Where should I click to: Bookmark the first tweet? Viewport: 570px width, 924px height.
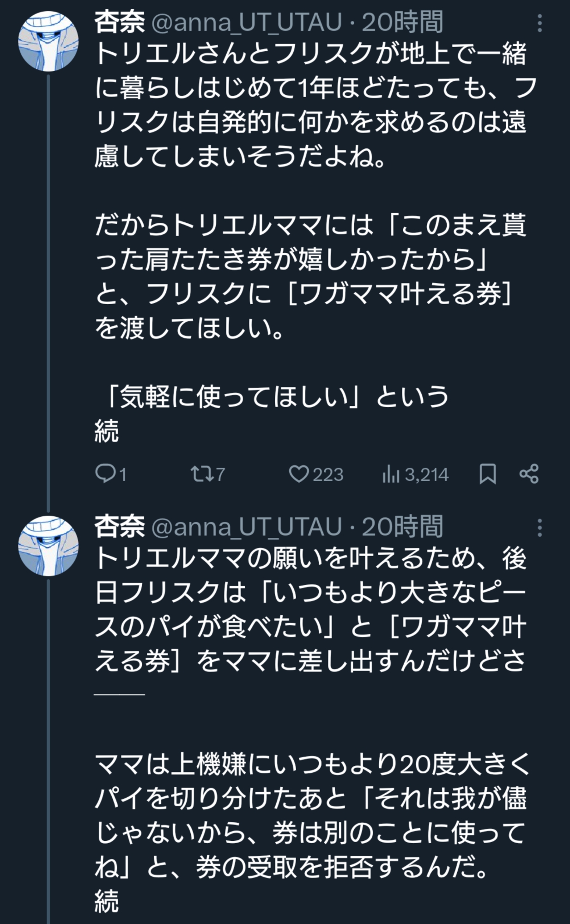point(488,474)
